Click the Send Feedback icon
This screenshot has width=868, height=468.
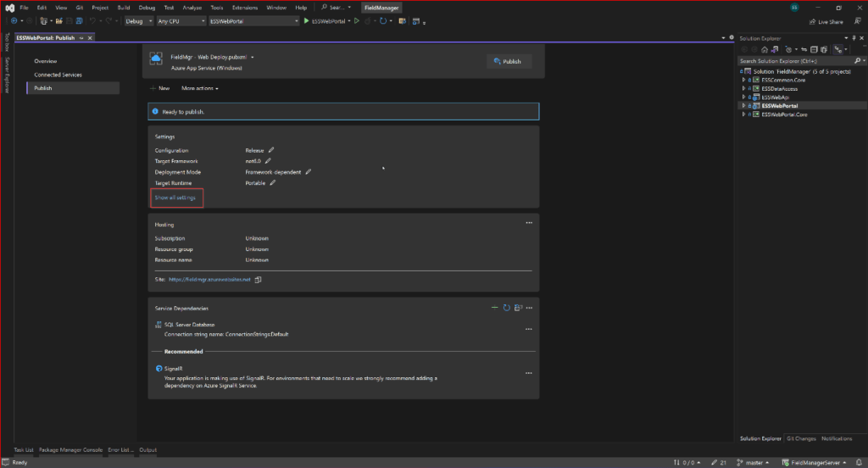(x=857, y=21)
